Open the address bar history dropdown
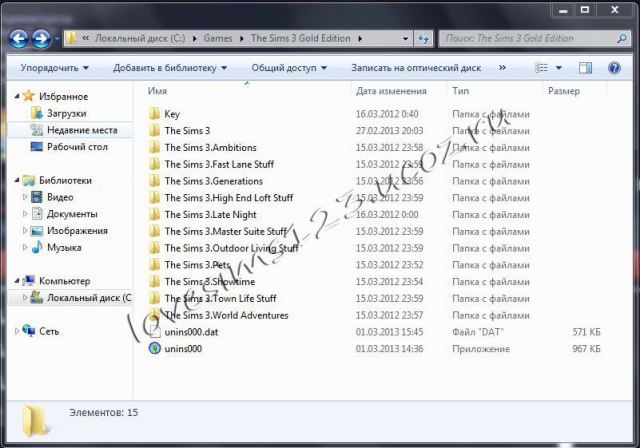Image resolution: width=640 pixels, height=448 pixels. click(x=405, y=39)
